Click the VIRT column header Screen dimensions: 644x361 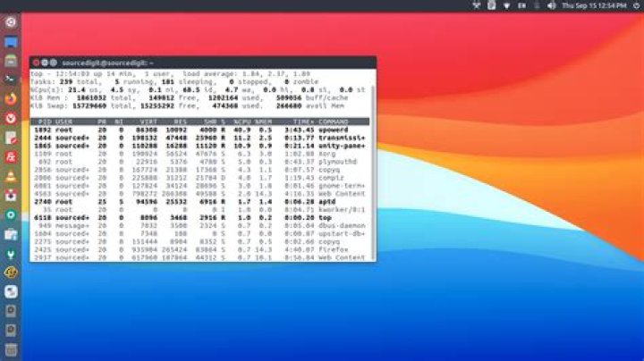pyautogui.click(x=148, y=122)
